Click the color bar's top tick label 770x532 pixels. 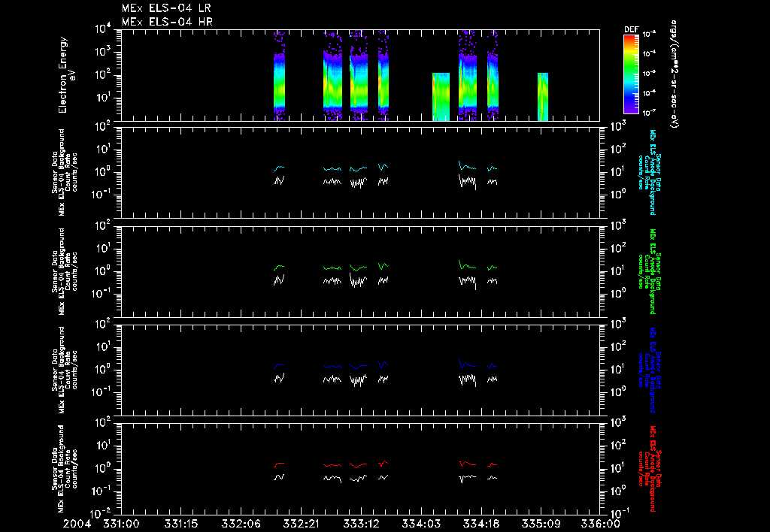tap(649, 35)
